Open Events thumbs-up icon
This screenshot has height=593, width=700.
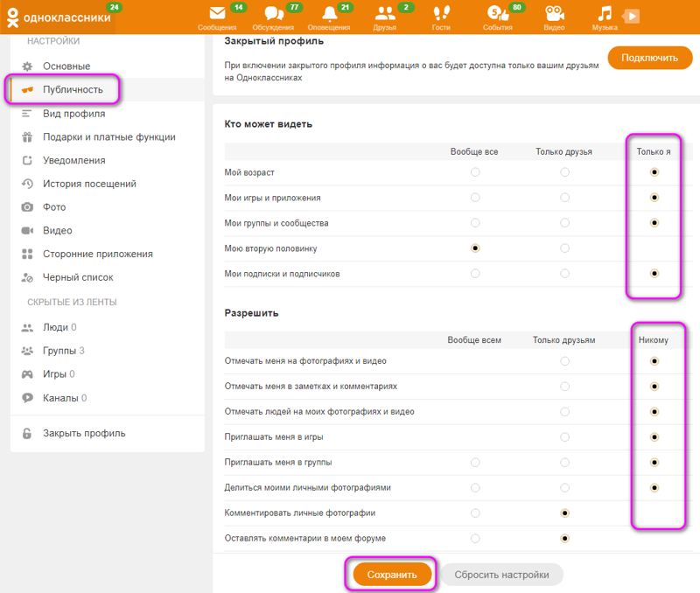point(498,13)
